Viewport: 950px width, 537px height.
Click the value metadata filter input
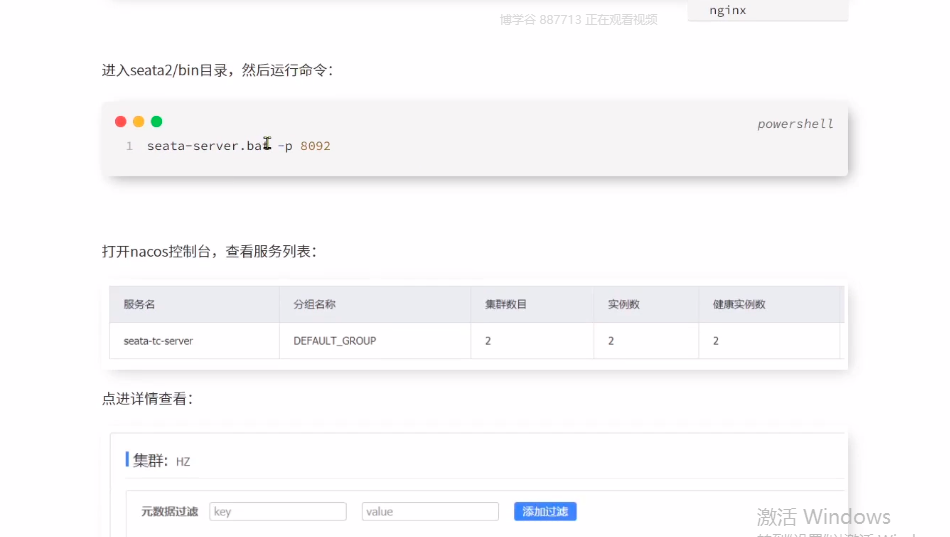coord(430,512)
